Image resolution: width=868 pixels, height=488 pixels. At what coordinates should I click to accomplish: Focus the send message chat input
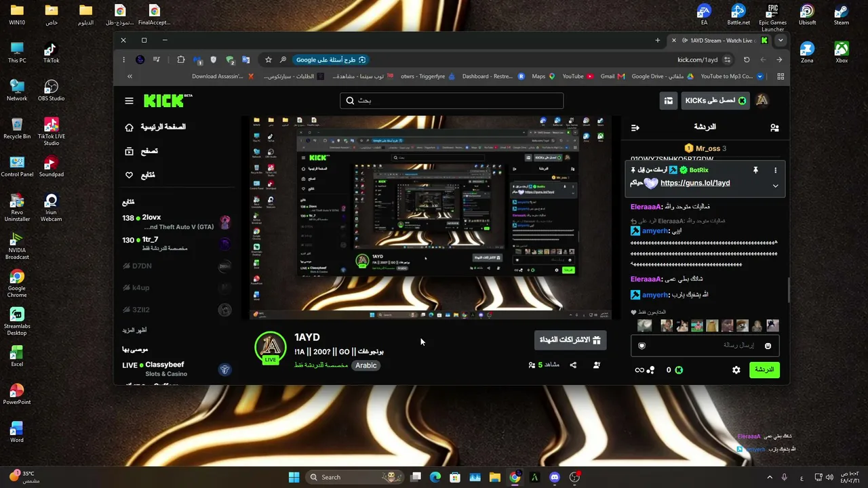point(705,346)
